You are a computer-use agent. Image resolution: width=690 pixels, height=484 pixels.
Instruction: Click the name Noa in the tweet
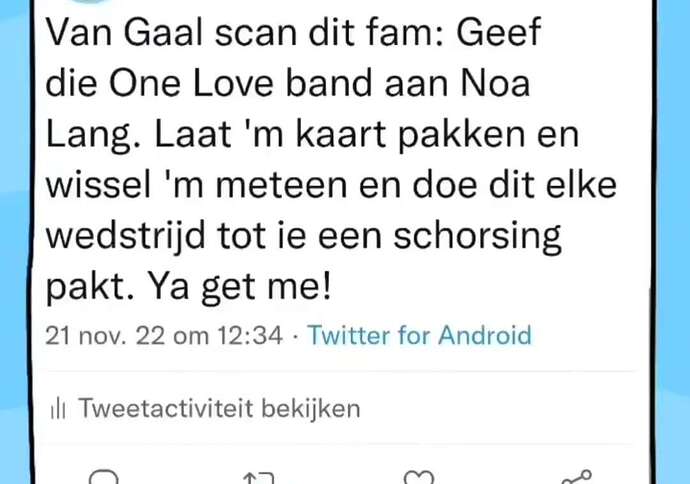pyautogui.click(x=495, y=83)
